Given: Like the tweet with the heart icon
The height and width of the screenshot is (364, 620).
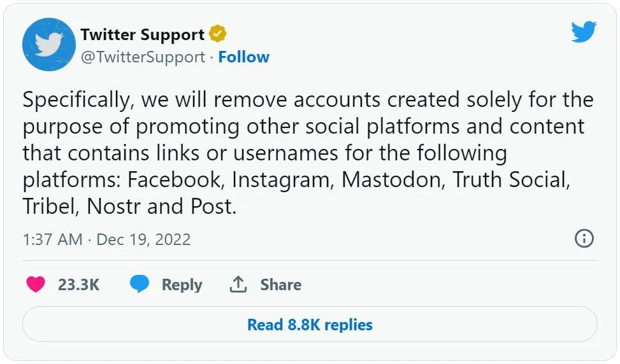Looking at the screenshot, I should coord(36,284).
